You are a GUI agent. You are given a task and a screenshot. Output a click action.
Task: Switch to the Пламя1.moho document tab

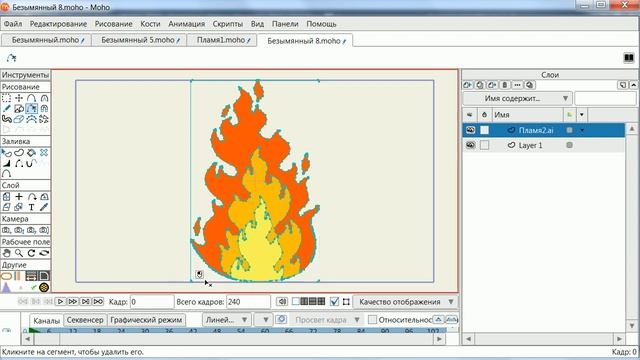pos(223,40)
